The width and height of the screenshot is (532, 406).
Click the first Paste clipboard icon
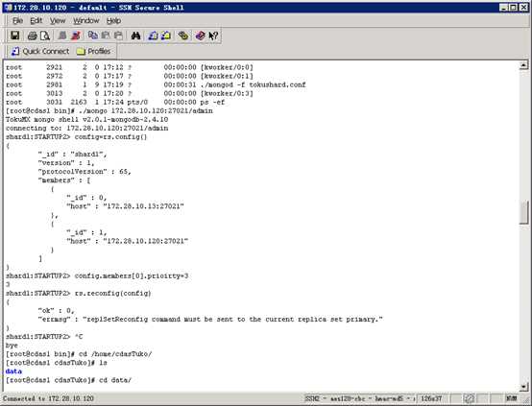pos(106,36)
